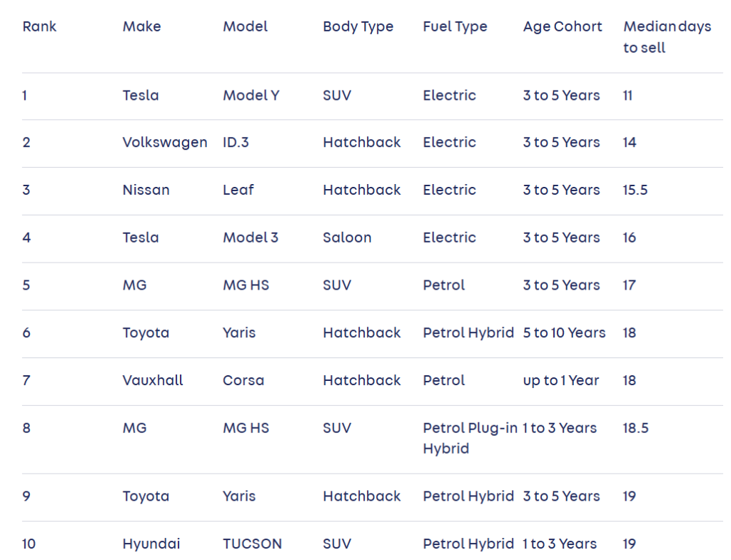Screen dimensions: 731x560
Task: Click the "Nissan" make cell
Action: pyautogui.click(x=146, y=190)
